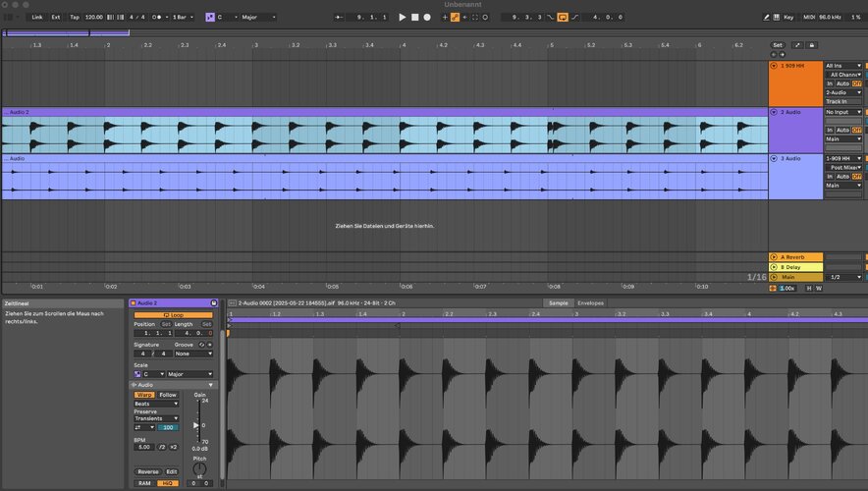868x491 pixels.
Task: Switch to the Envelopes tab
Action: point(591,303)
